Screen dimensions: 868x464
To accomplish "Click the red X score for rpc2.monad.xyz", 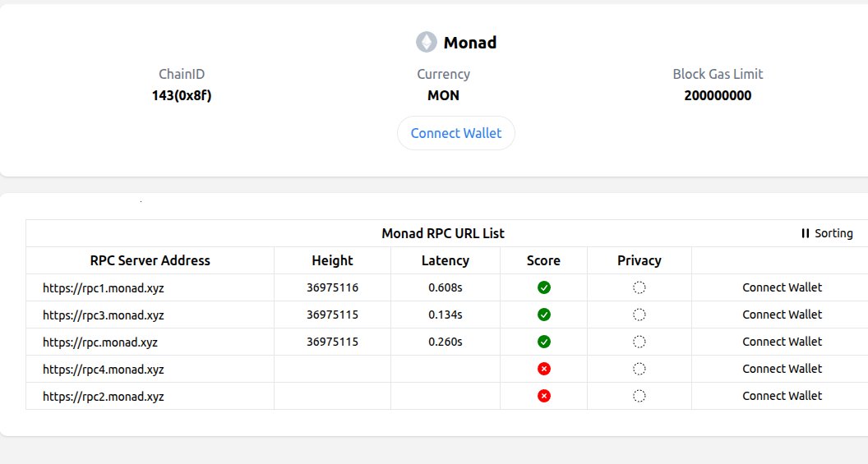I will (544, 396).
